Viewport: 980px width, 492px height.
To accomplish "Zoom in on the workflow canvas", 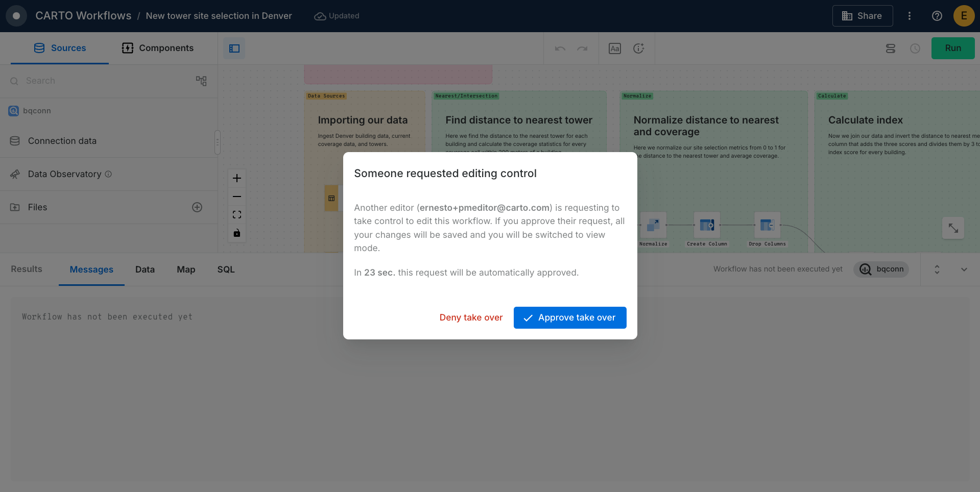I will coord(237,178).
